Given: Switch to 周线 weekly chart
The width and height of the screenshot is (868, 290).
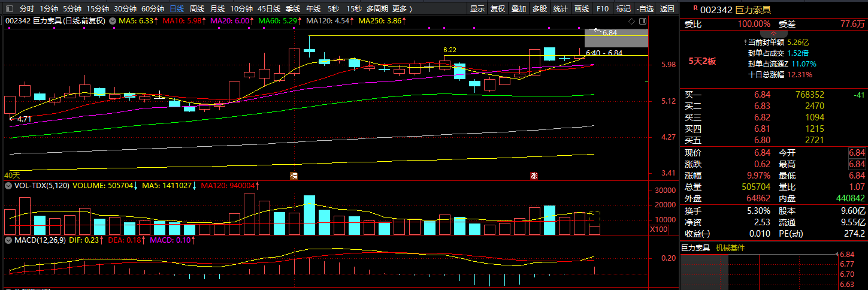Looking at the screenshot, I should click(197, 9).
